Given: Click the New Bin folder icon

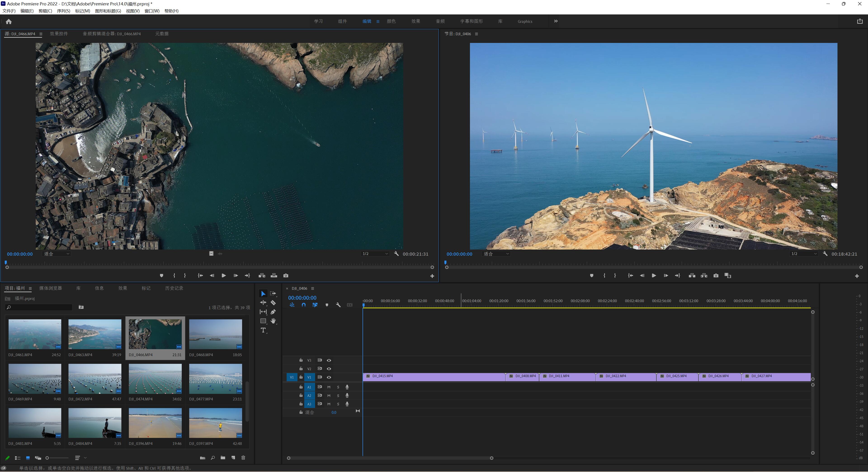Looking at the screenshot, I should (223, 458).
